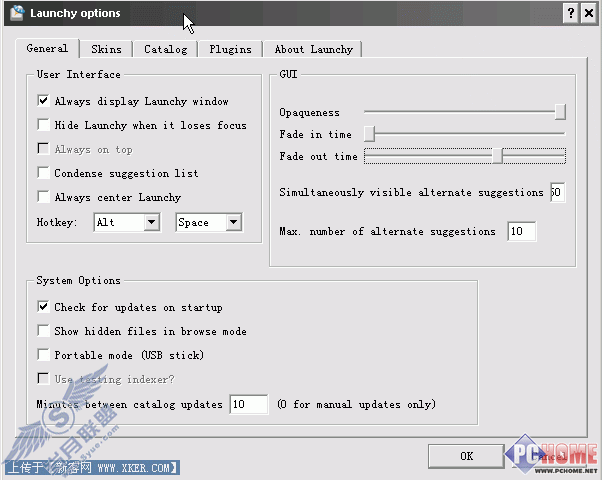Click the Minutes between catalog updates field
Screen dimensions: 602x480
(x=249, y=404)
